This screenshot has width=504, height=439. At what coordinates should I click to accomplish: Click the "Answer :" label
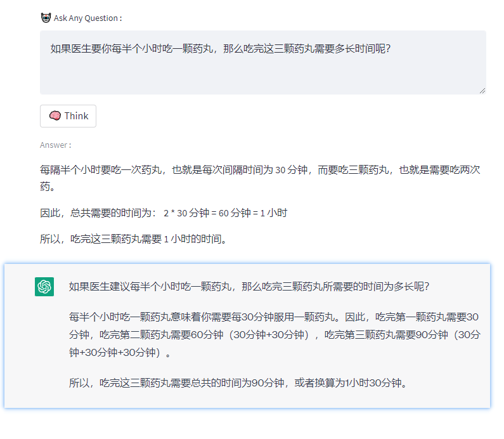coord(55,145)
